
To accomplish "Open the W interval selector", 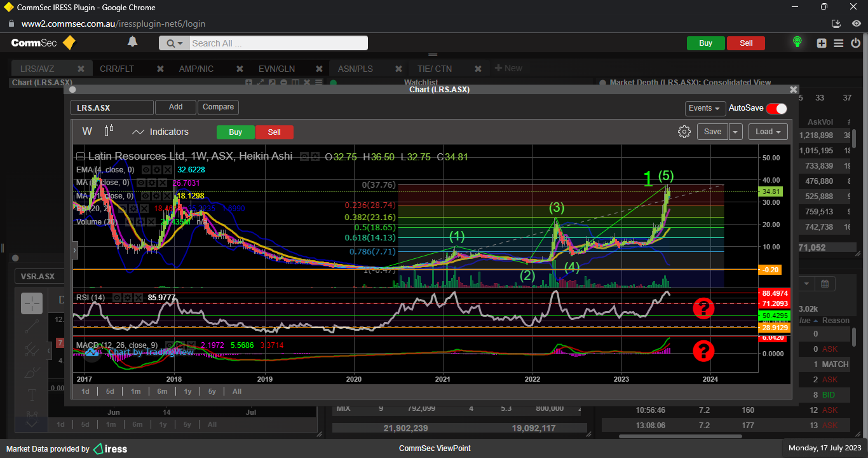I will [x=87, y=132].
